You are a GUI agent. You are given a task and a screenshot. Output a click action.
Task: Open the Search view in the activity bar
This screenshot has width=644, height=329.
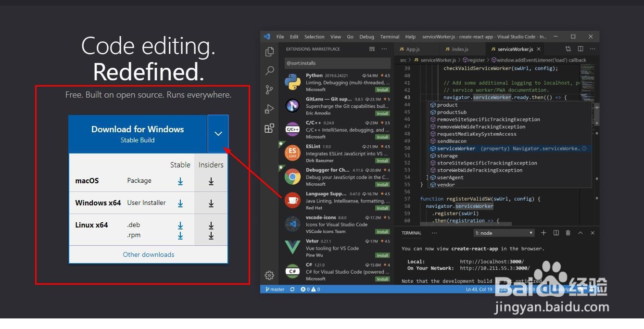click(x=270, y=71)
